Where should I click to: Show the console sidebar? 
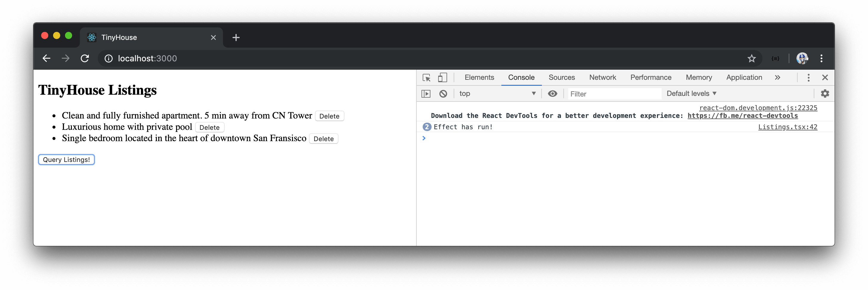(426, 93)
